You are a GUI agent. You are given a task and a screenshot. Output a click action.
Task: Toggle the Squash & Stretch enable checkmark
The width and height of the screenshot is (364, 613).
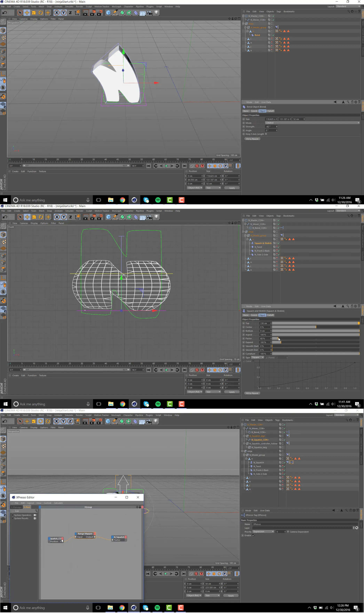pos(279,243)
